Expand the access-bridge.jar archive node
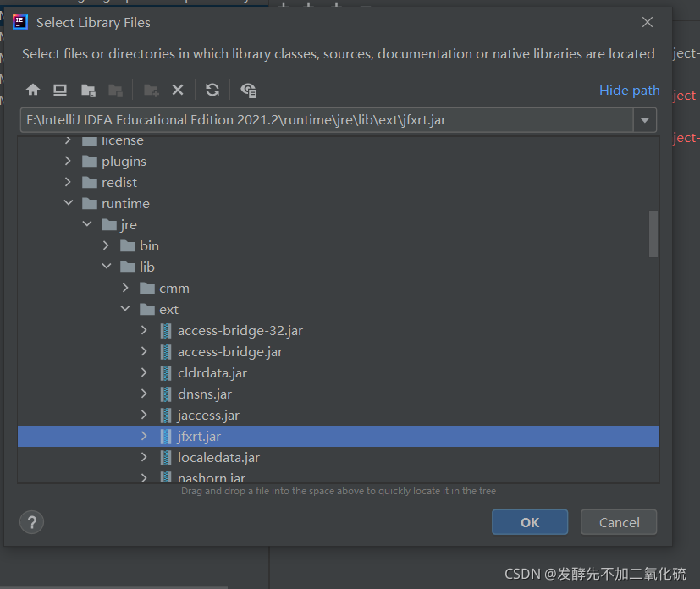The height and width of the screenshot is (589, 700). tap(144, 351)
